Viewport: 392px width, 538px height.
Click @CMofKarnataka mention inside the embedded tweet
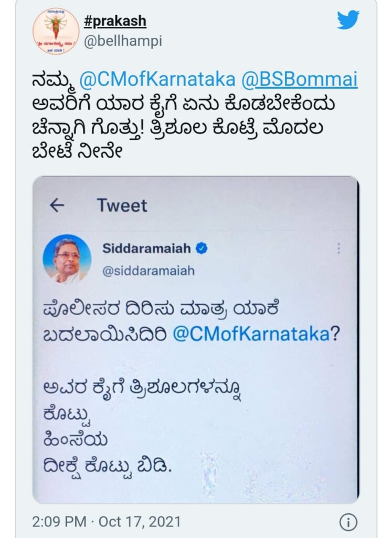(251, 334)
